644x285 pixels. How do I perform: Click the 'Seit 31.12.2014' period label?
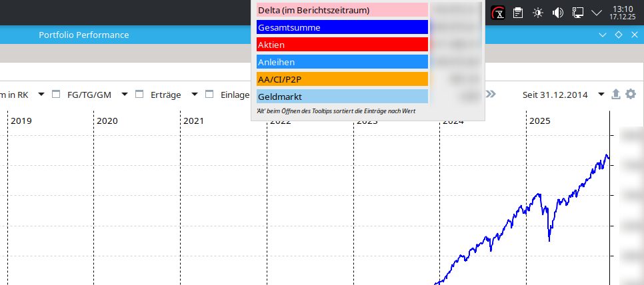[x=555, y=95]
